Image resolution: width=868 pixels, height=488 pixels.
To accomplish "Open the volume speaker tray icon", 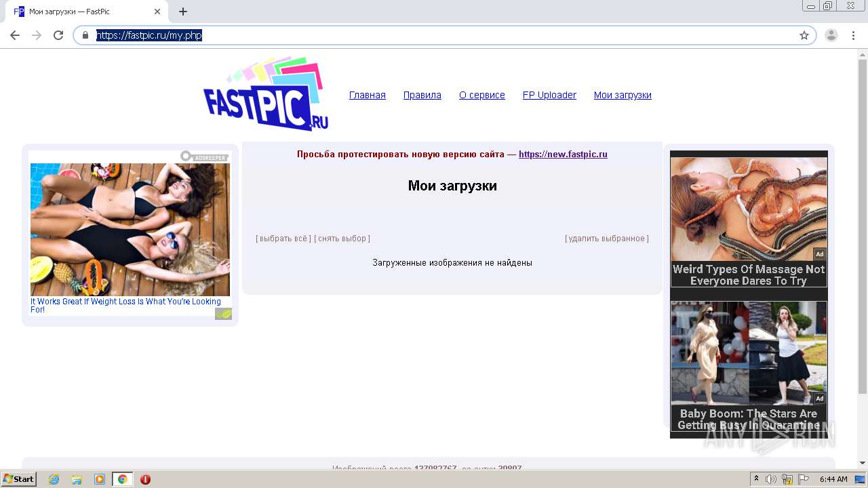I will point(771,479).
